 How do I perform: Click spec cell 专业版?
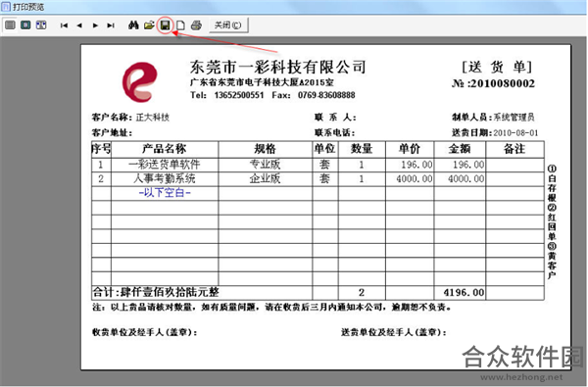(x=266, y=165)
